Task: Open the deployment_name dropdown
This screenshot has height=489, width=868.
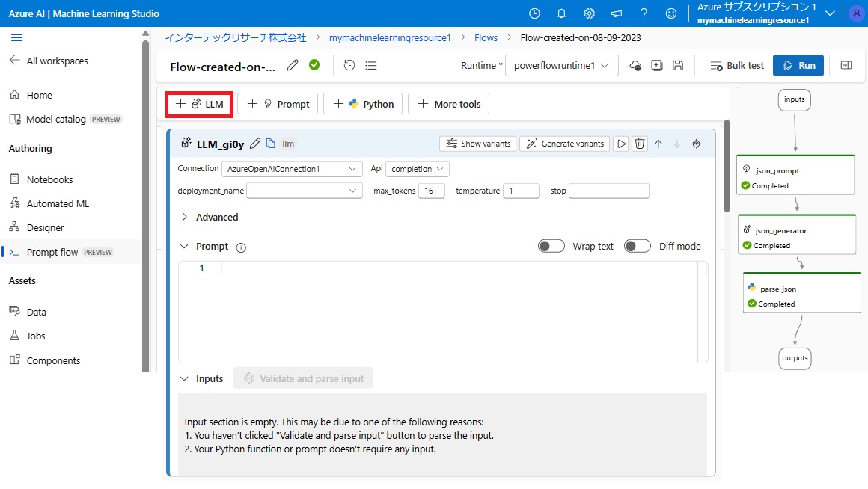Action: click(305, 191)
